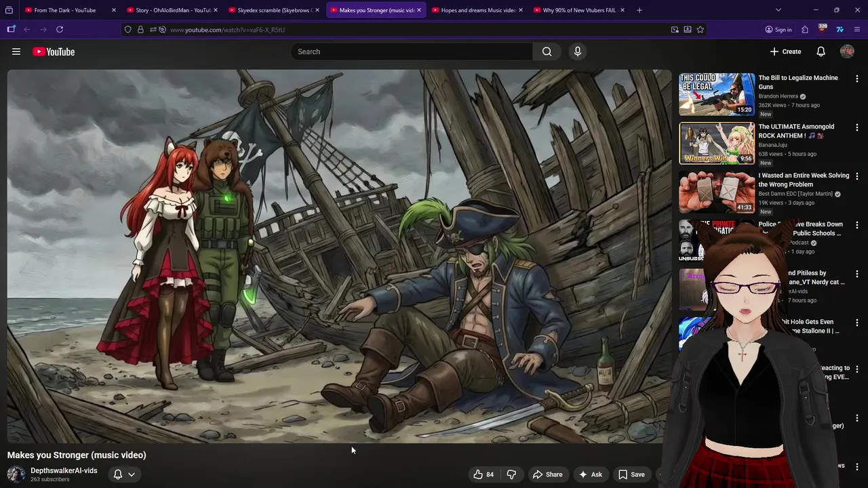View site connection padlock info

(140, 30)
